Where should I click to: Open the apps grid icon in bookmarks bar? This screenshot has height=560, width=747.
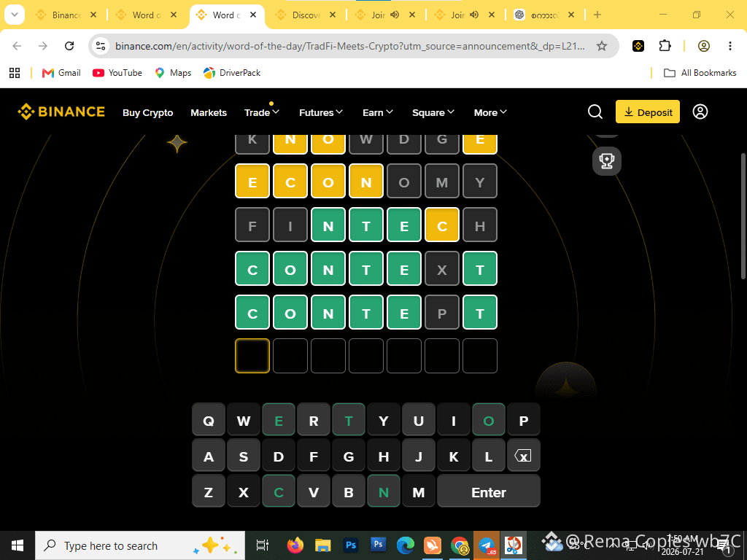click(15, 73)
